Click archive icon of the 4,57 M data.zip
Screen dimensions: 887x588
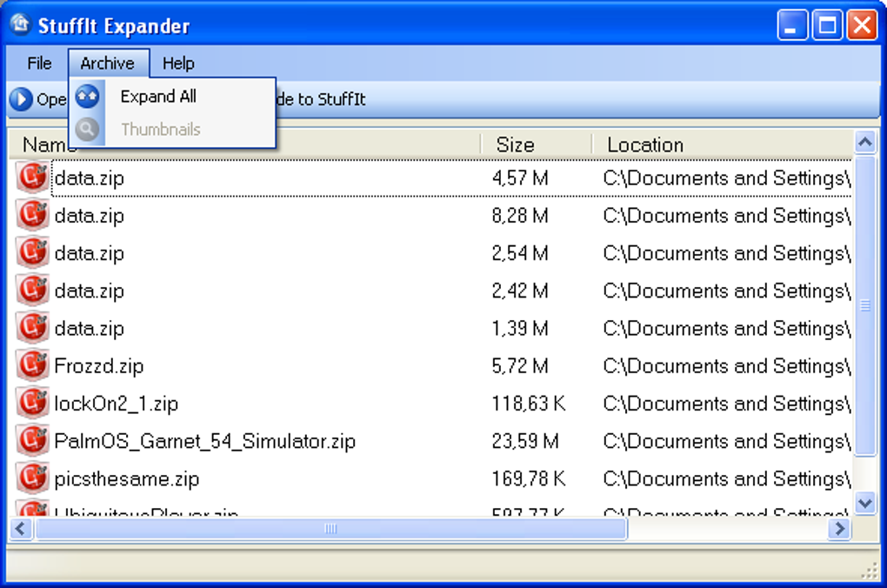[33, 177]
